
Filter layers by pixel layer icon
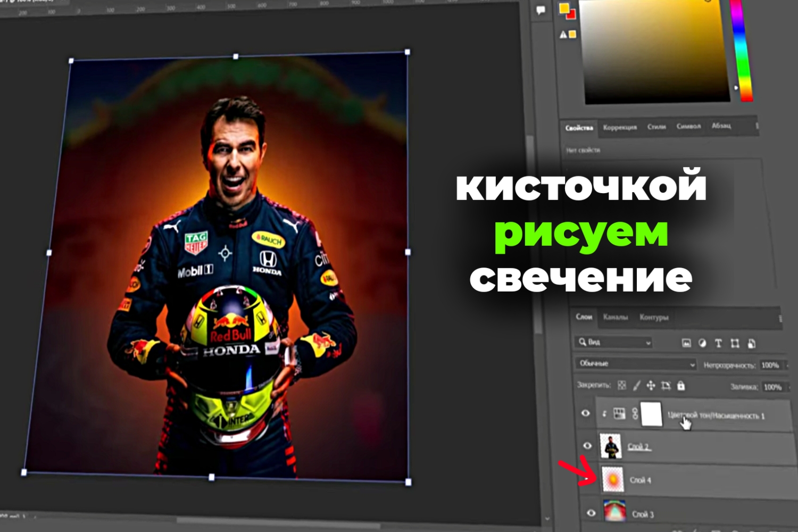point(686,343)
